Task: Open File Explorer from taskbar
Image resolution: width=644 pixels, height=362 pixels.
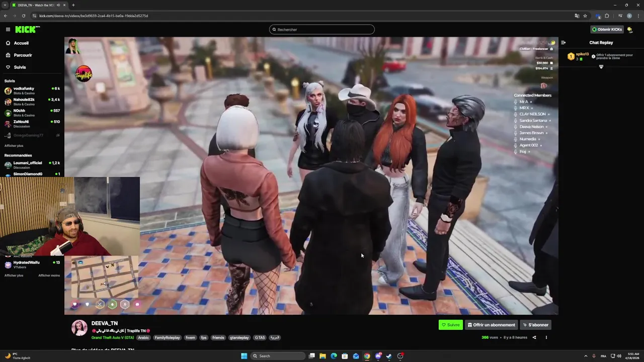Action: 323,356
